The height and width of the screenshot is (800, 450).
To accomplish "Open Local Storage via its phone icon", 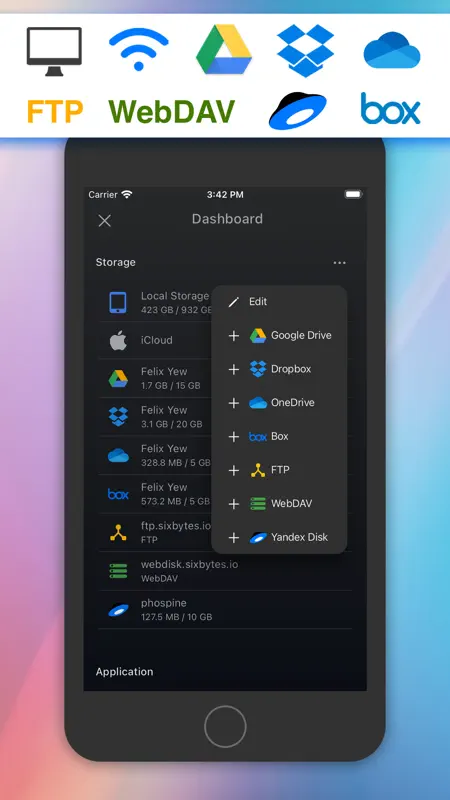I will point(118,302).
